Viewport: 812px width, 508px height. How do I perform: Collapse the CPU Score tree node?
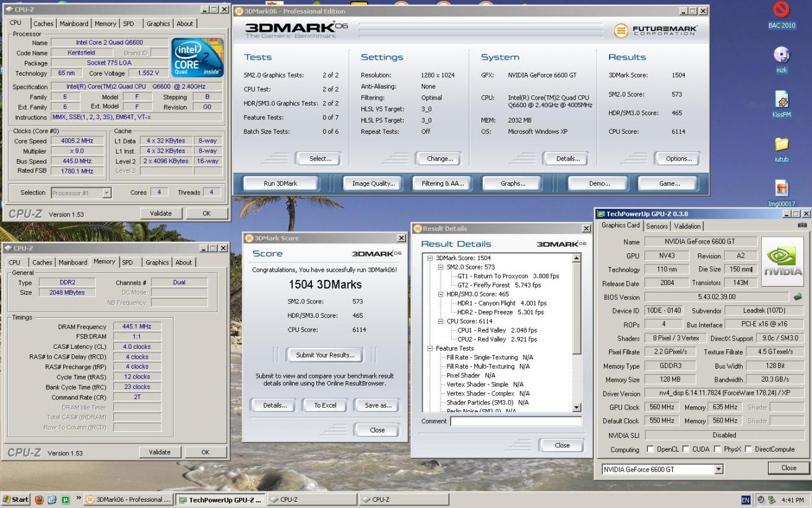pyautogui.click(x=441, y=322)
